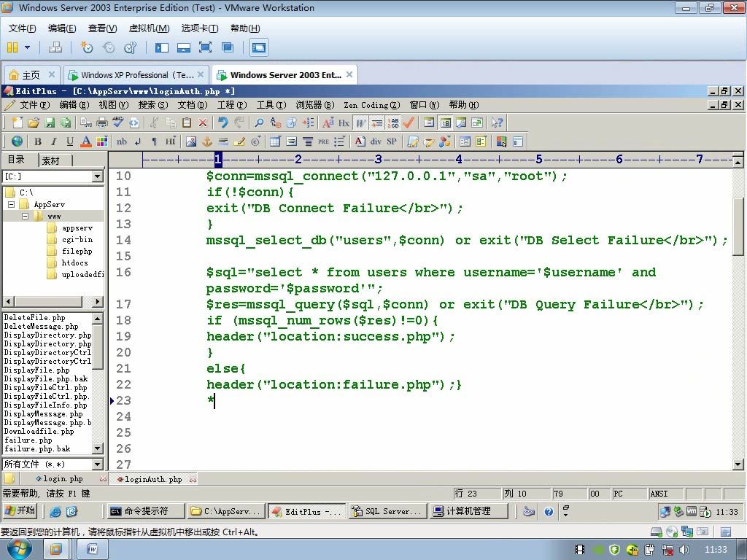747x560 pixels.
Task: Click the View in browser globe icon
Action: [x=18, y=141]
